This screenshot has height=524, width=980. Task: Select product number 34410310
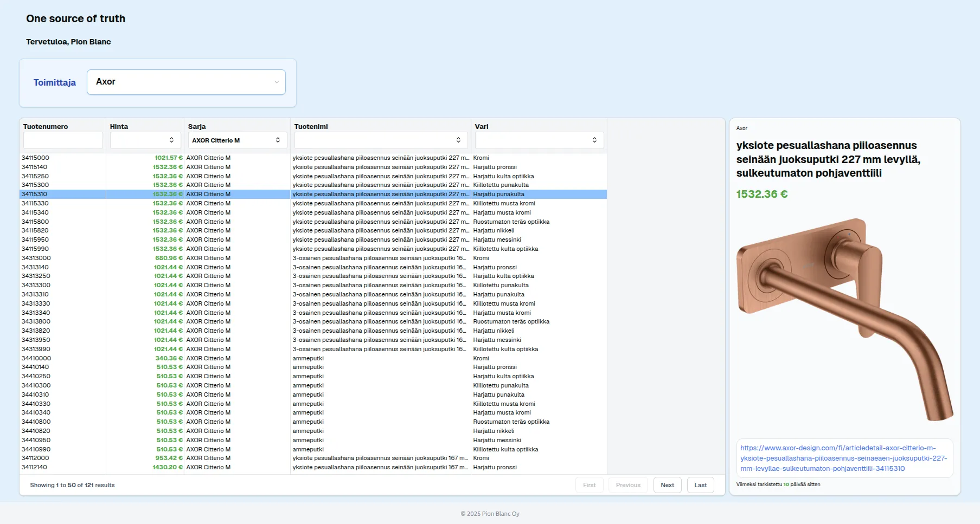click(x=35, y=395)
